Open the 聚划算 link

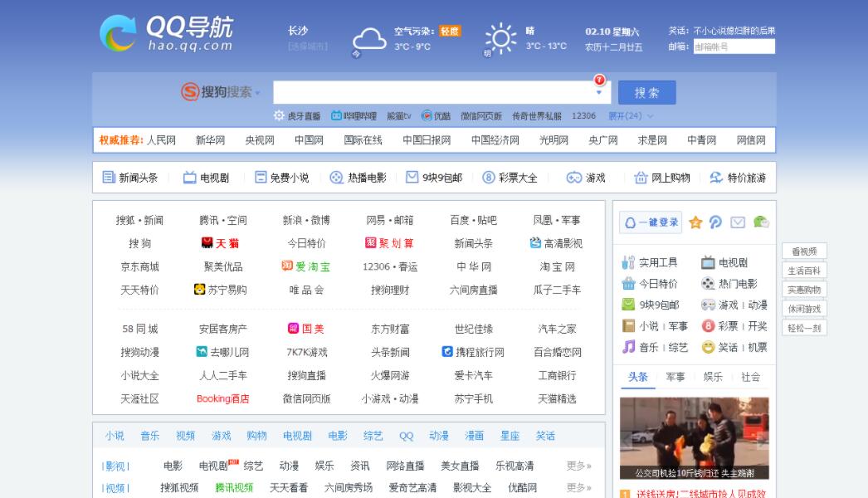coord(390,243)
